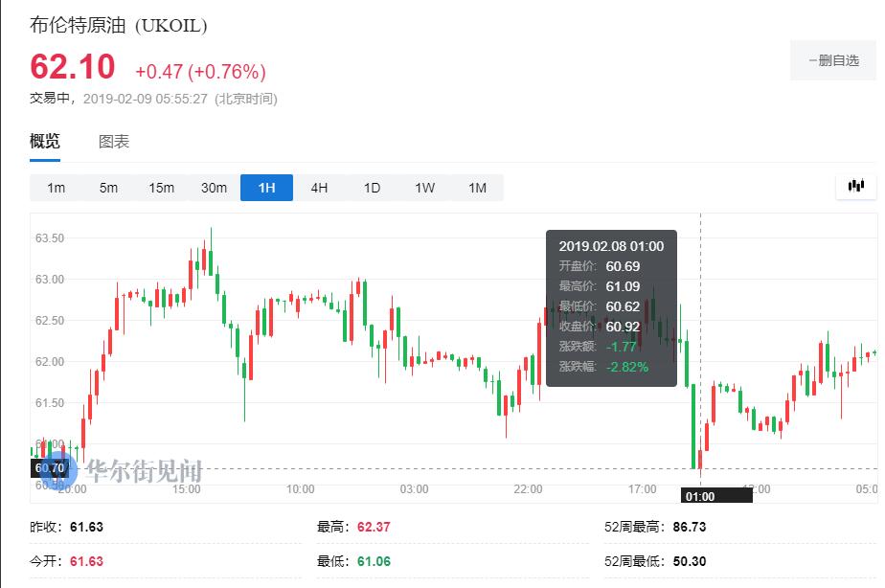Switch chart to 5m interval

click(108, 188)
